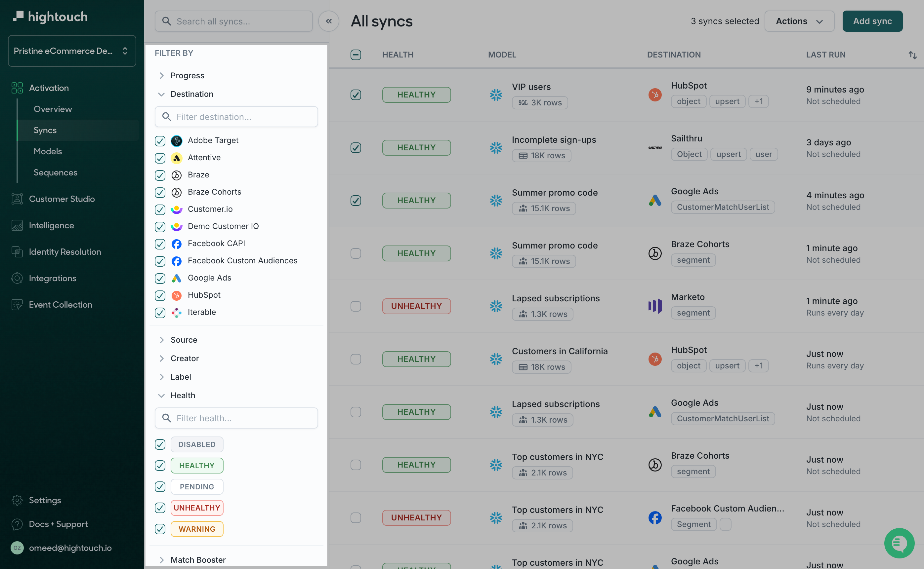Click the Search all syncs field

[233, 21]
